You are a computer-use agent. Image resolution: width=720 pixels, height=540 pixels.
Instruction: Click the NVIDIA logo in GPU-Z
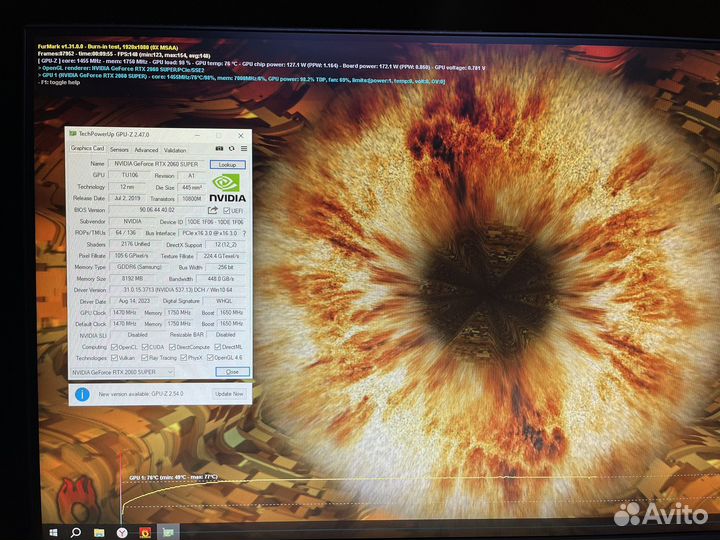tap(227, 188)
